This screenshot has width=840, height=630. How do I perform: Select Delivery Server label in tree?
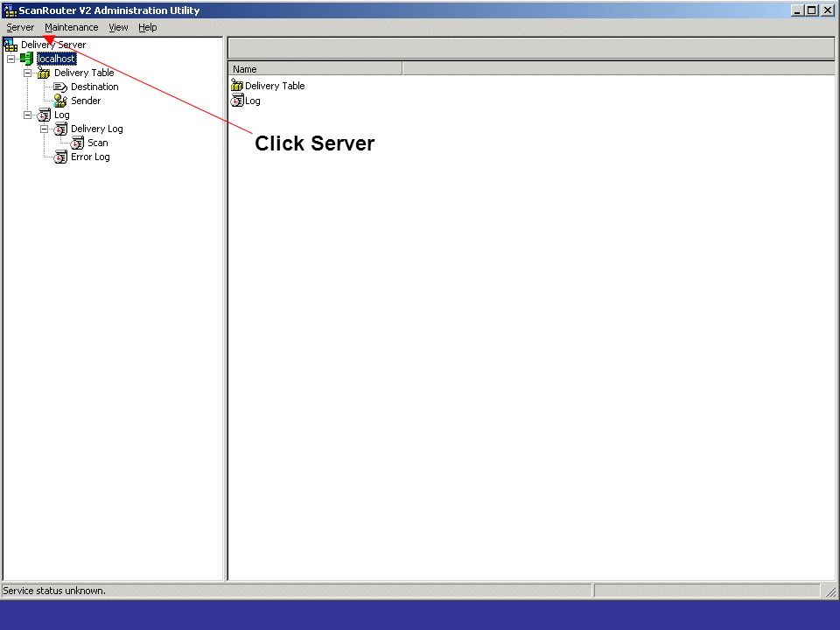coord(53,45)
